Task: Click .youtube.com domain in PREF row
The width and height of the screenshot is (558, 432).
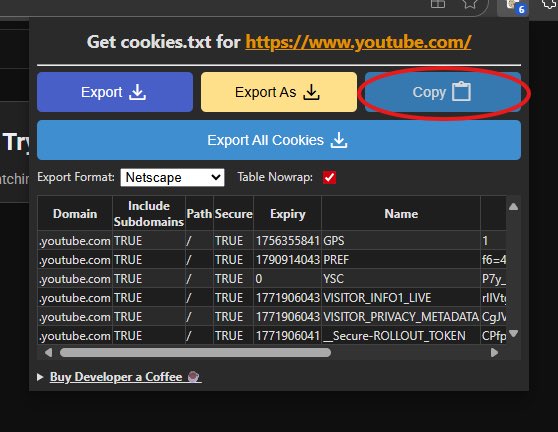Action: point(75,260)
